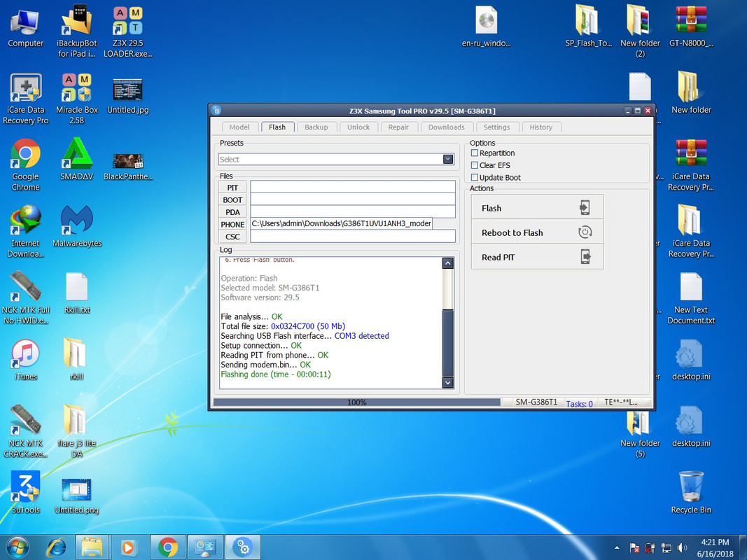Click 'COM3 detected' in the log
Image resolution: width=747 pixels, height=560 pixels.
[x=361, y=336]
